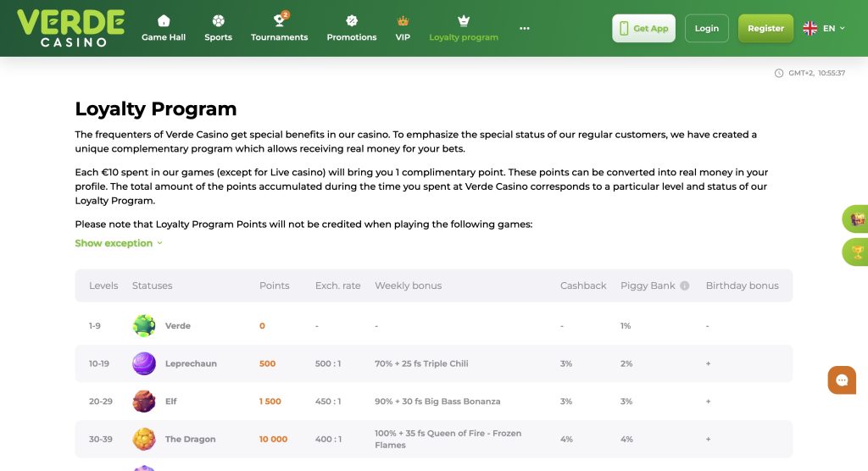Open the Tournaments trophy icon
Image resolution: width=868 pixels, height=471 pixels.
point(279,21)
